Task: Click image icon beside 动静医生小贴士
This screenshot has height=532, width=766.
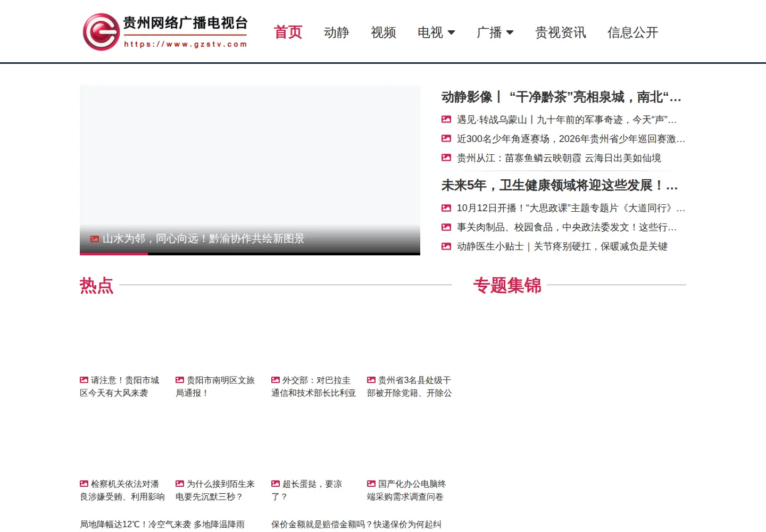Action: (x=446, y=246)
